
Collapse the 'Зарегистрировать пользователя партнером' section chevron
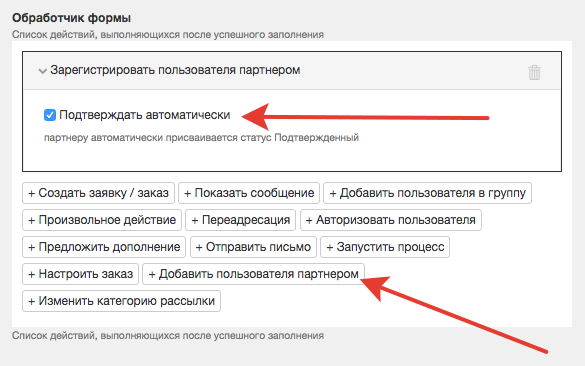tap(43, 71)
